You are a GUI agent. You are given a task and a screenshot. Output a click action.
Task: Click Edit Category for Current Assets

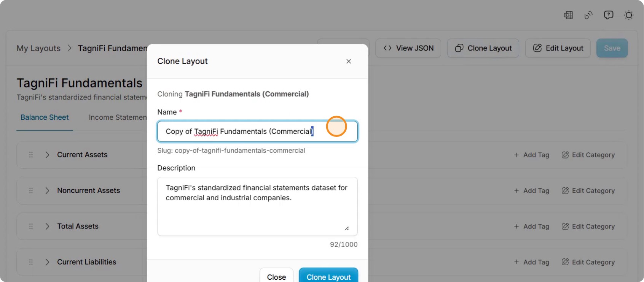(x=588, y=155)
